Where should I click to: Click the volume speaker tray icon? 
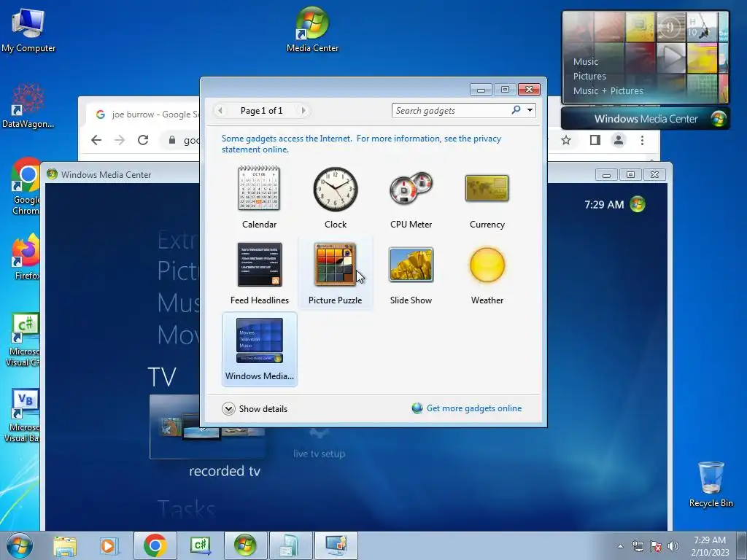coord(673,546)
